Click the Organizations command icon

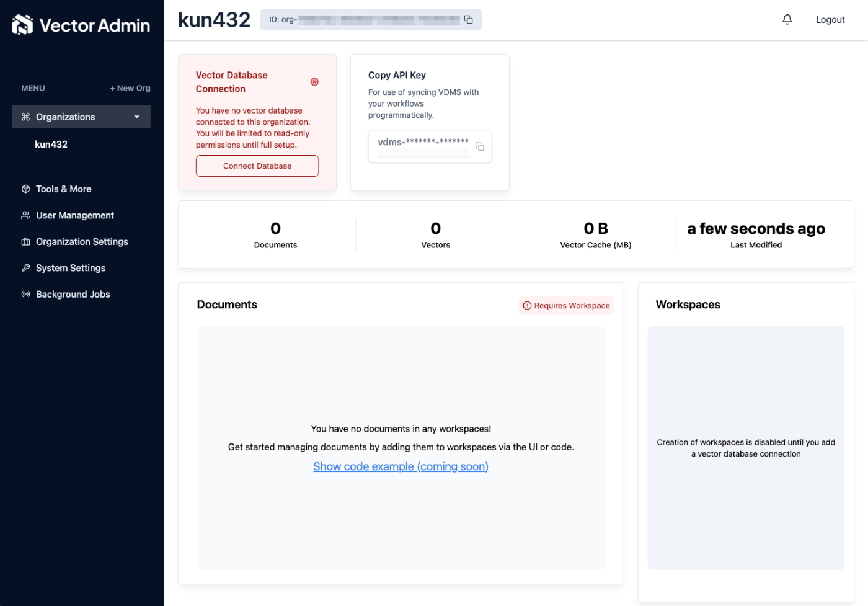[25, 117]
